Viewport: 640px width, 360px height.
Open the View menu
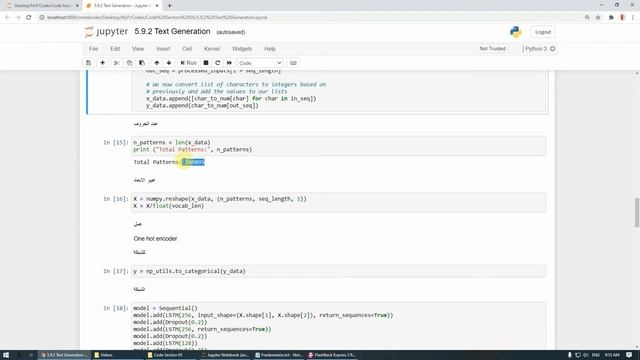(x=138, y=49)
